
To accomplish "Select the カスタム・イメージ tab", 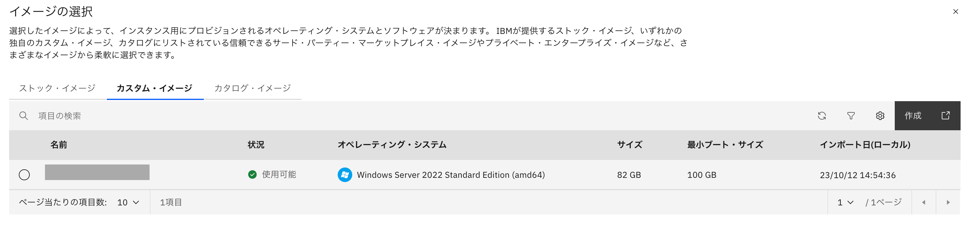I will [x=154, y=88].
